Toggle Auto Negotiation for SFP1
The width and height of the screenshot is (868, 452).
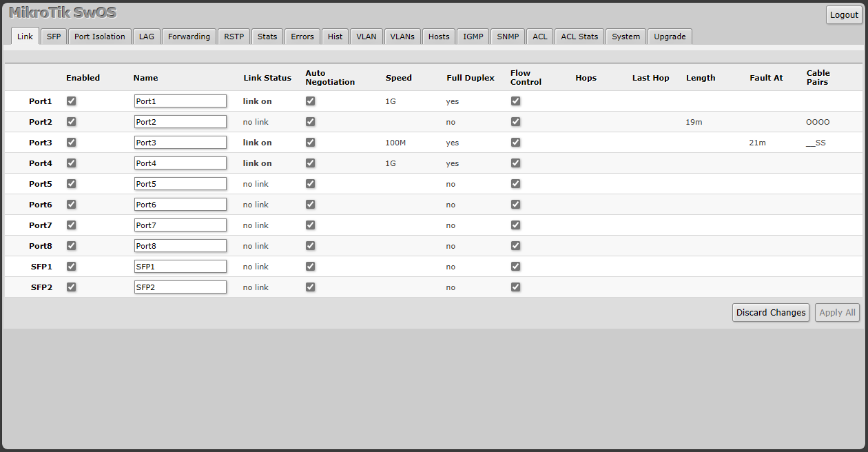(x=311, y=267)
